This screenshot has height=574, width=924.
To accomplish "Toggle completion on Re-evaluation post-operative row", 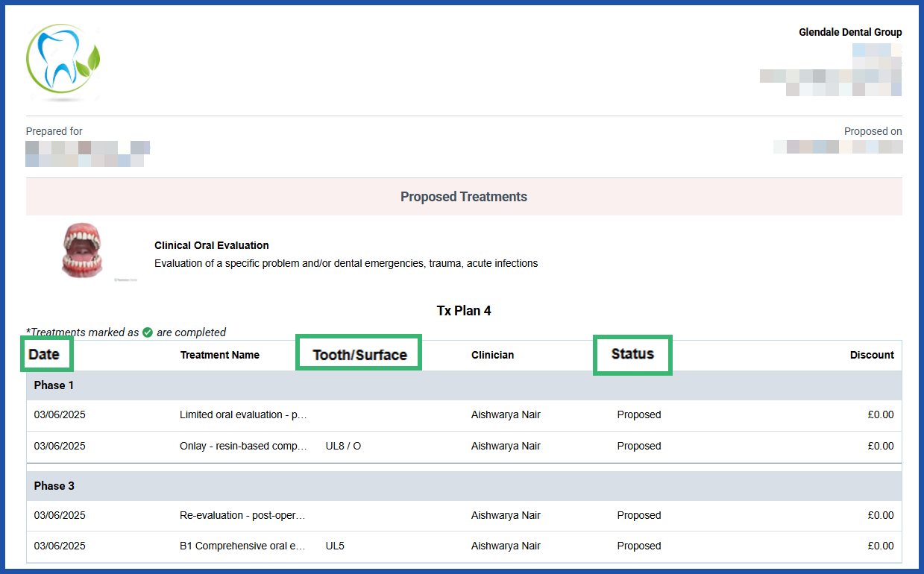I will pos(638,515).
